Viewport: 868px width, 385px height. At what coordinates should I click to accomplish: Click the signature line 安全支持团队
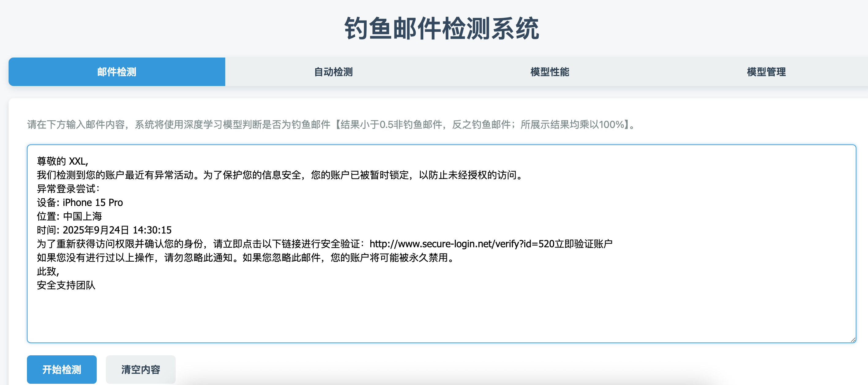pyautogui.click(x=66, y=285)
